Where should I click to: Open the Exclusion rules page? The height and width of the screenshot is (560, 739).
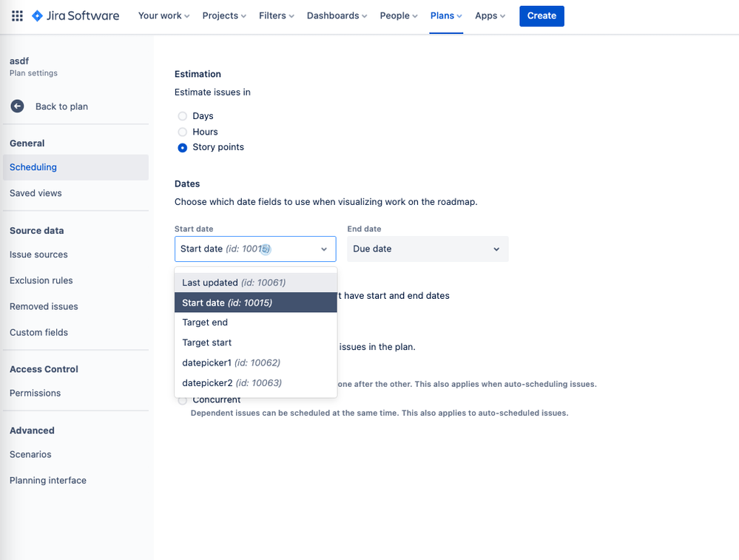coord(40,280)
